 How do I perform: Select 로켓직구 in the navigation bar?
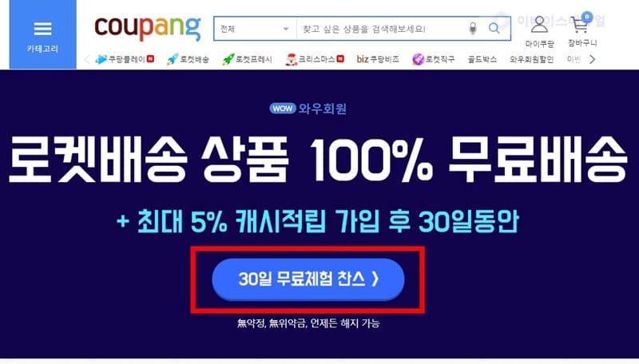point(433,59)
